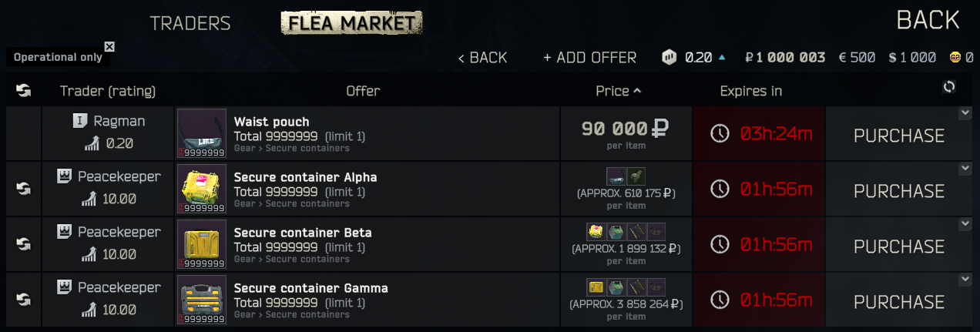Switch to the TRADERS tab
Image resolution: width=980 pixels, height=332 pixels.
tap(190, 23)
